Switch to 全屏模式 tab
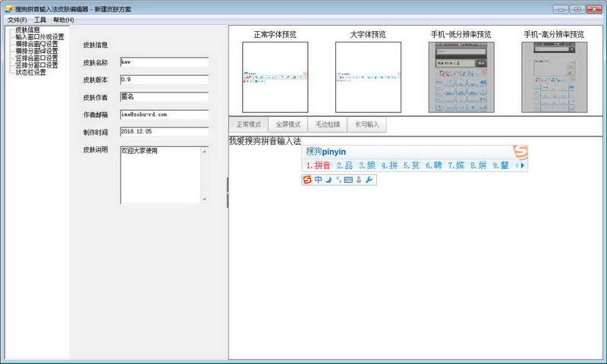This screenshot has height=364, width=607. 288,124
